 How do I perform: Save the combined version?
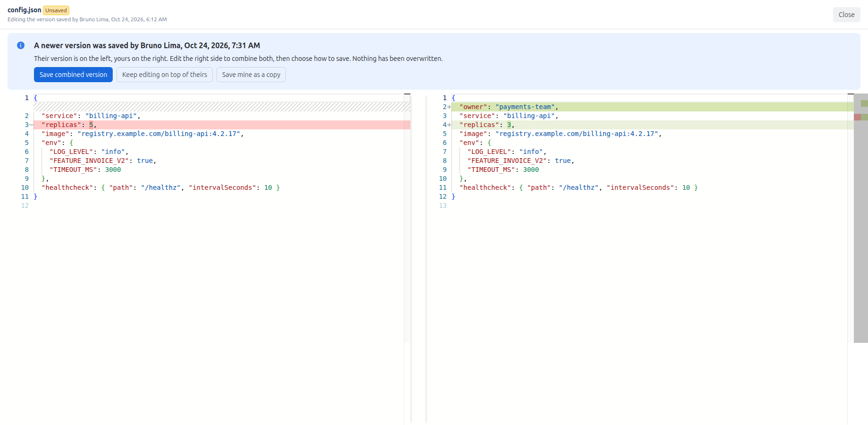coord(73,75)
